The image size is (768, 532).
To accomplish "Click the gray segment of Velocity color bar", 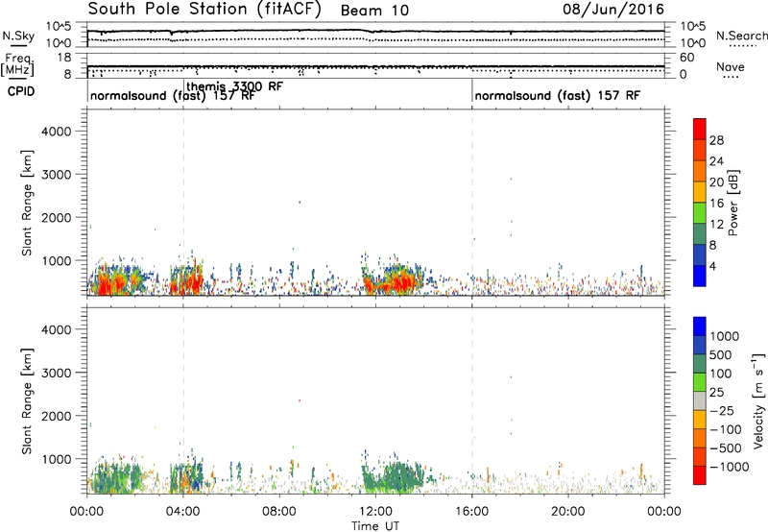I will [x=700, y=401].
